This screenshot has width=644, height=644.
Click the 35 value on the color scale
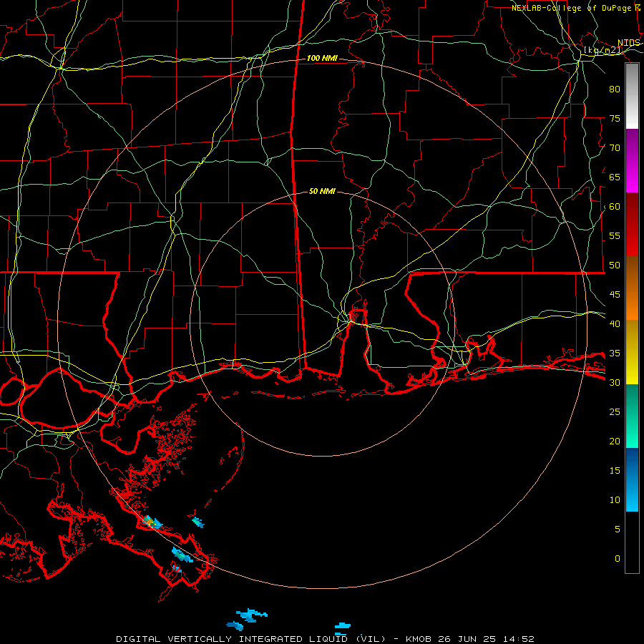click(615, 353)
